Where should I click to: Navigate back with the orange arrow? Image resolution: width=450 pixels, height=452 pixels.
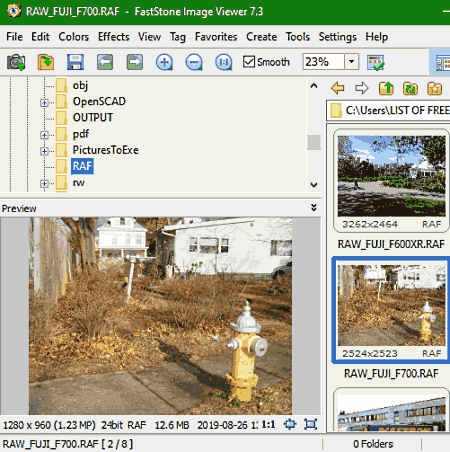pos(338,88)
